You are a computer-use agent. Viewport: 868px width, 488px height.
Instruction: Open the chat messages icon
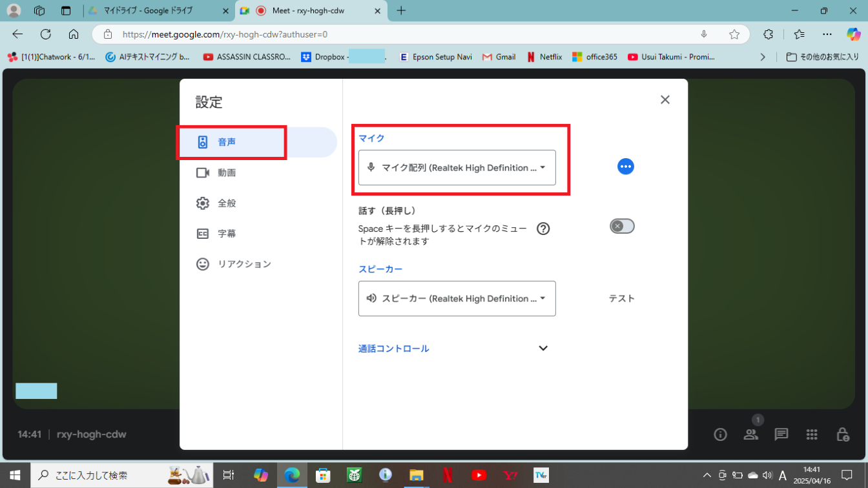pyautogui.click(x=781, y=434)
